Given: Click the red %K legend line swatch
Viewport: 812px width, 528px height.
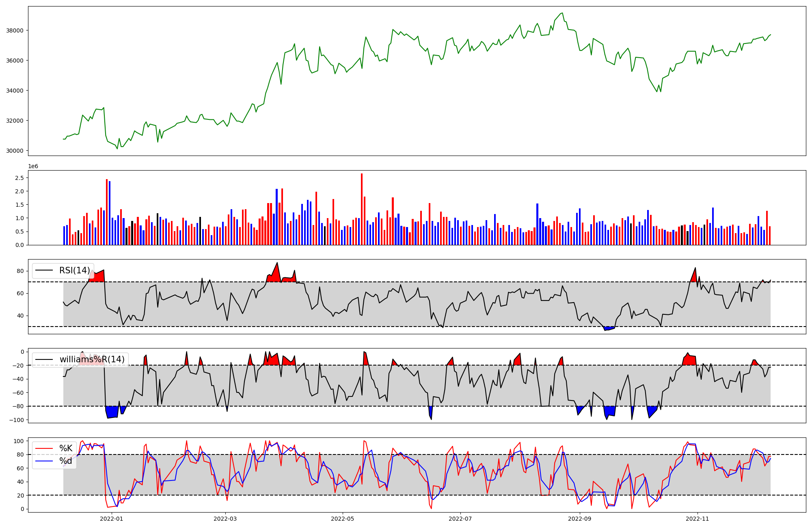Looking at the screenshot, I should point(45,448).
